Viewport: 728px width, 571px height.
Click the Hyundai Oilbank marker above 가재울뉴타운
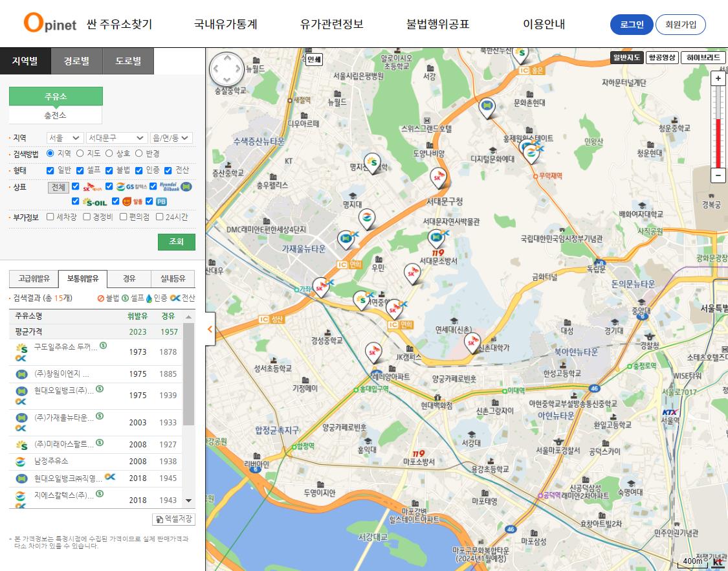coord(346,240)
